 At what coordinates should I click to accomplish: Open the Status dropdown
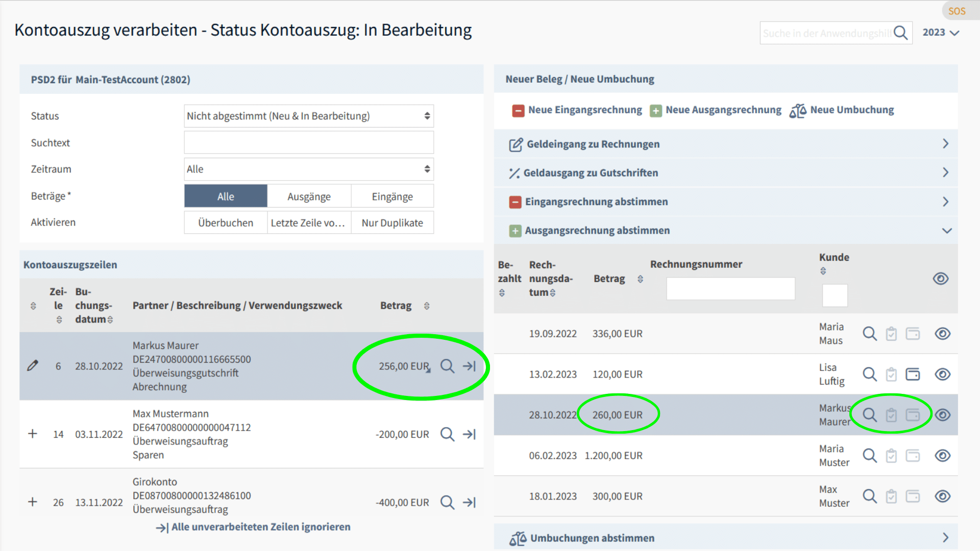coord(308,116)
